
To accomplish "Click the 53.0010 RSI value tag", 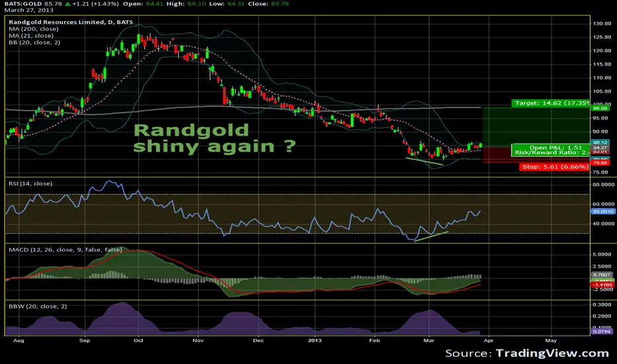I will pyautogui.click(x=603, y=211).
